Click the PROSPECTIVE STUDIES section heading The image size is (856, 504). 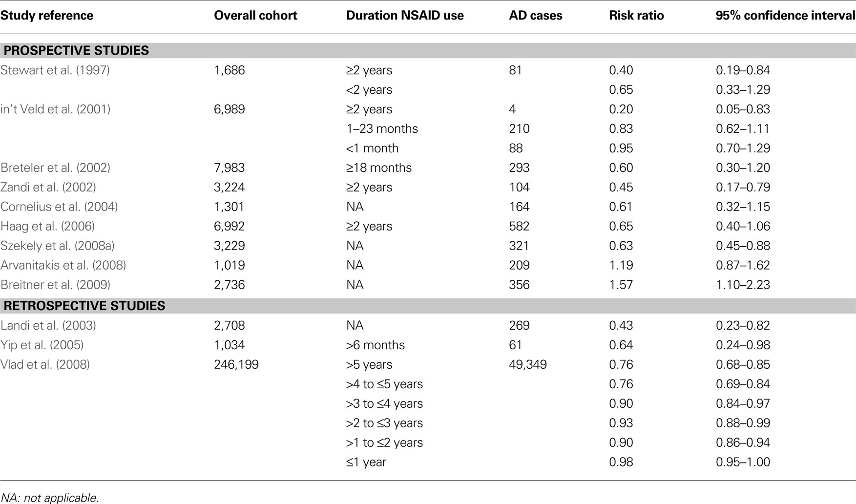point(76,50)
